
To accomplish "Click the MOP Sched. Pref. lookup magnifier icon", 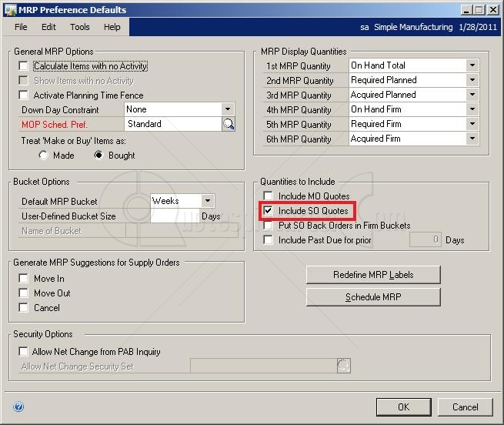I will tap(228, 124).
